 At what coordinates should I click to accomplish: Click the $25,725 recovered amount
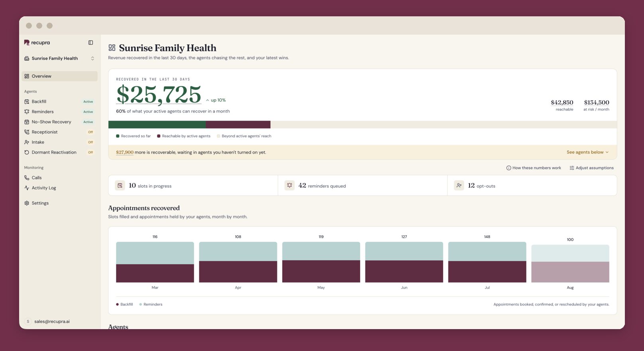point(159,95)
